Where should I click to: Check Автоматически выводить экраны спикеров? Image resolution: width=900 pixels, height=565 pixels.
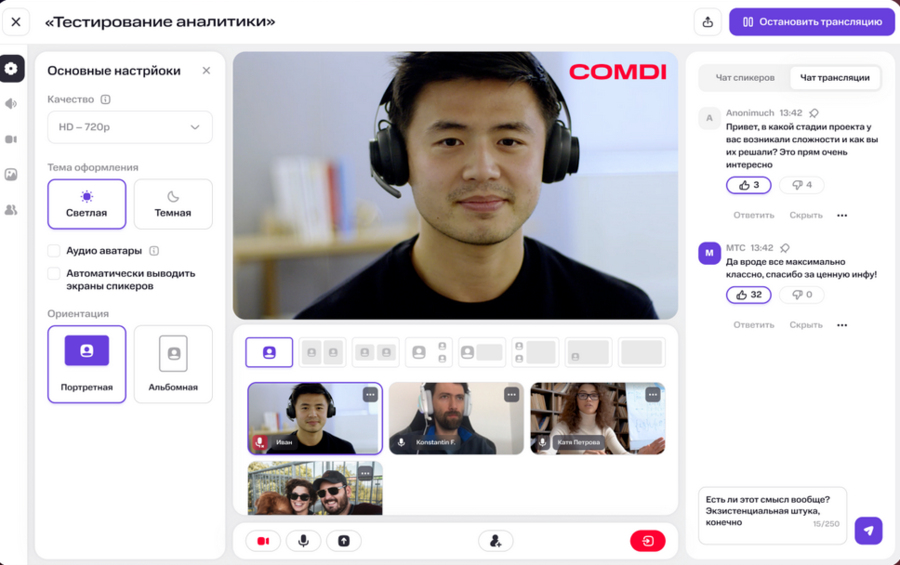[x=54, y=273]
